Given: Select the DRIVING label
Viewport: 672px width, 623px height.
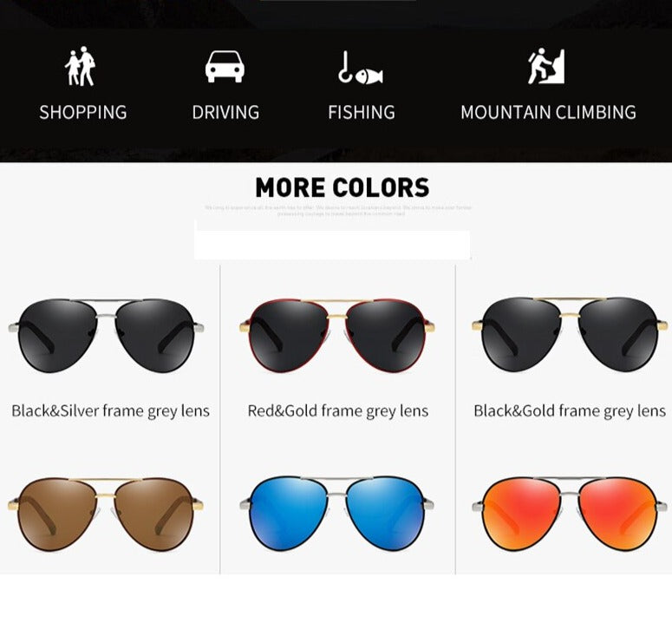Looking at the screenshot, I should point(225,112).
